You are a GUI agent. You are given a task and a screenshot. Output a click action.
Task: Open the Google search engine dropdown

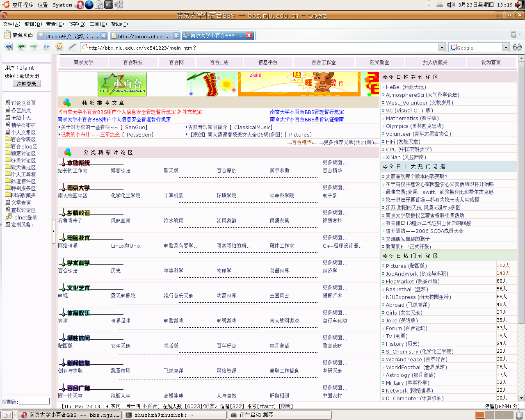(506, 48)
